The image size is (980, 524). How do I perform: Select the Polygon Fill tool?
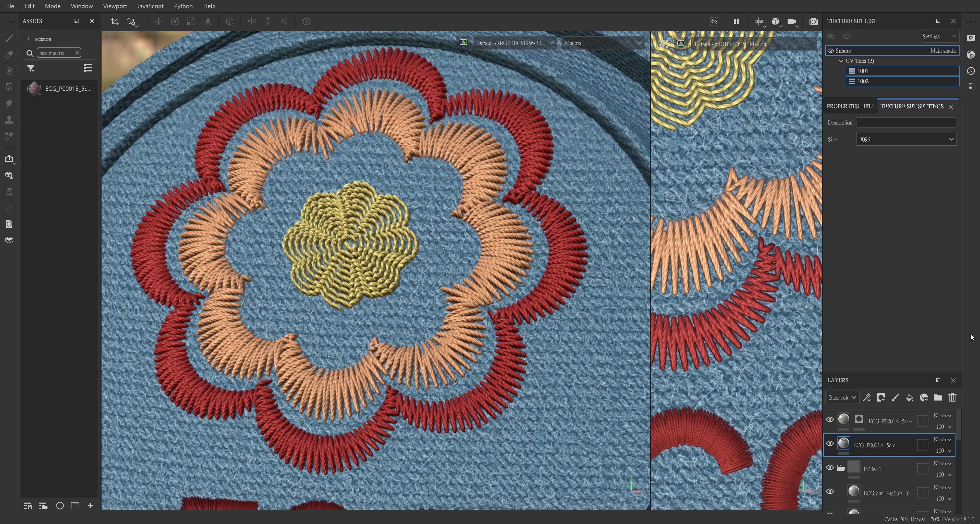[9, 87]
